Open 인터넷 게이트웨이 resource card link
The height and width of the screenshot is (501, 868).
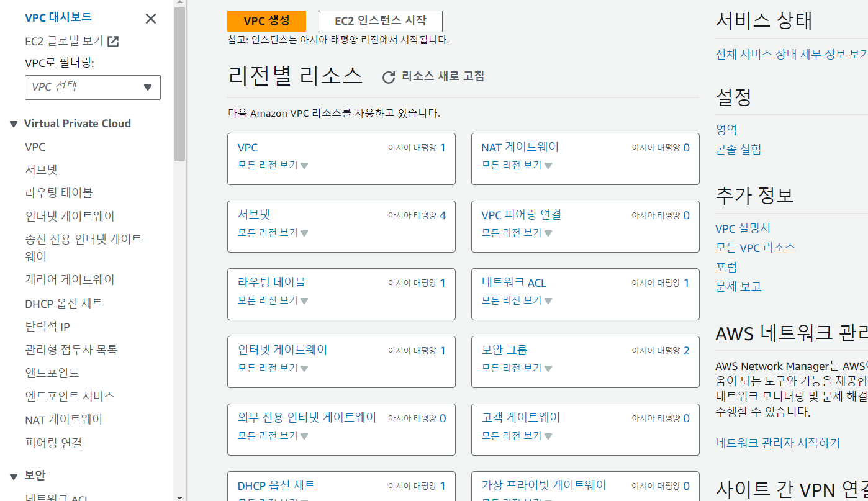[x=283, y=350]
